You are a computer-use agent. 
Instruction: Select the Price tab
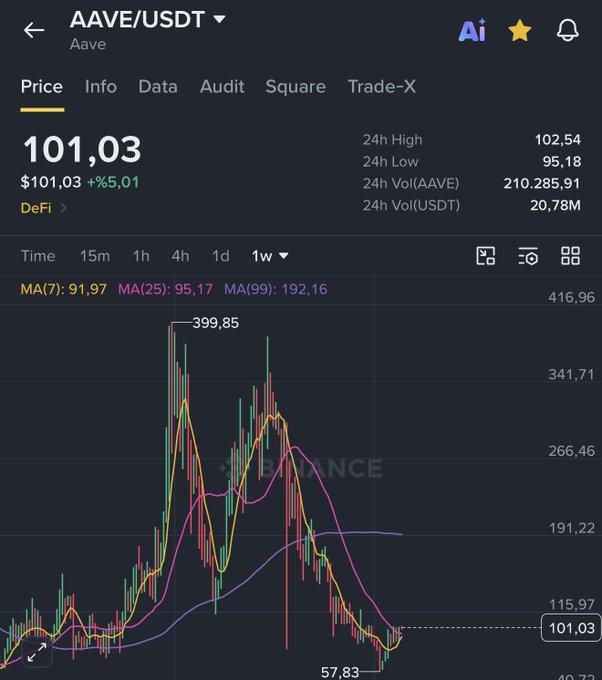coord(42,87)
